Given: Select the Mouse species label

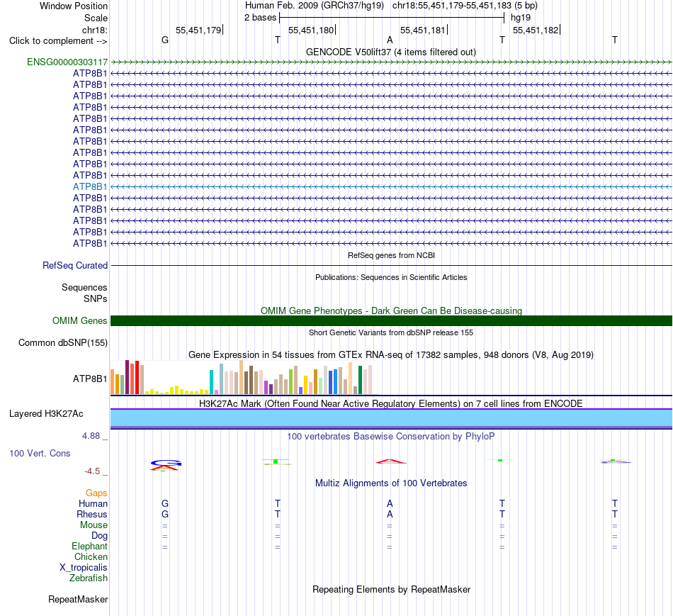Looking at the screenshot, I should click(x=94, y=525).
